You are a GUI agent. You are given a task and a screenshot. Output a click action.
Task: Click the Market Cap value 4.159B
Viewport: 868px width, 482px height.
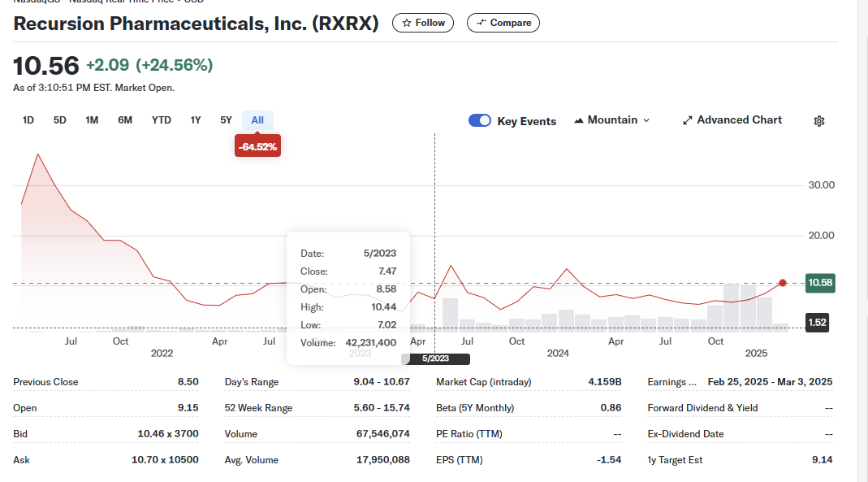tap(604, 382)
